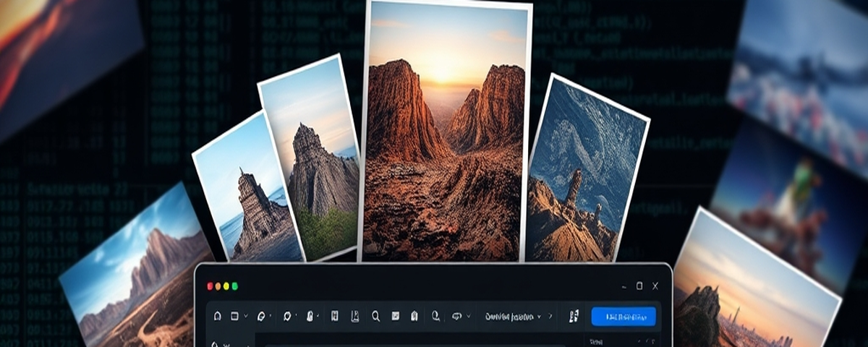Select the center canyon sunset photo
The height and width of the screenshot is (347, 868).
445,131
